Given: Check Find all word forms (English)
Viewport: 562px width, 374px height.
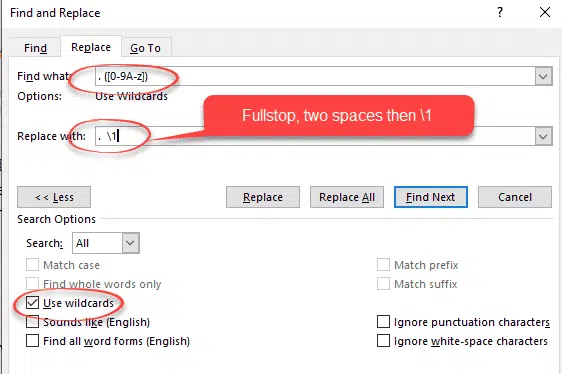Looking at the screenshot, I should tap(32, 341).
